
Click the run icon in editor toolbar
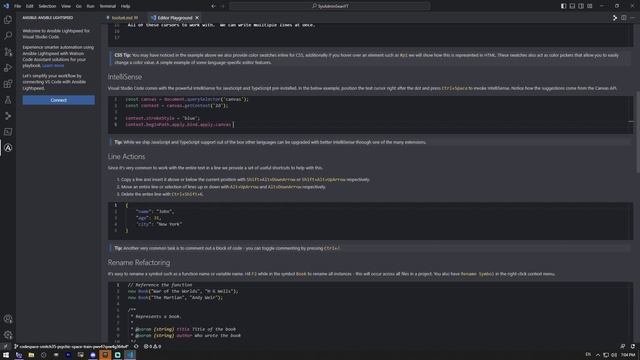615,18
